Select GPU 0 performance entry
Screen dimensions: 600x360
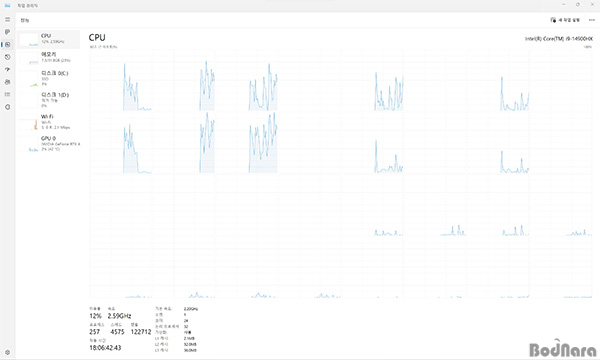click(49, 143)
